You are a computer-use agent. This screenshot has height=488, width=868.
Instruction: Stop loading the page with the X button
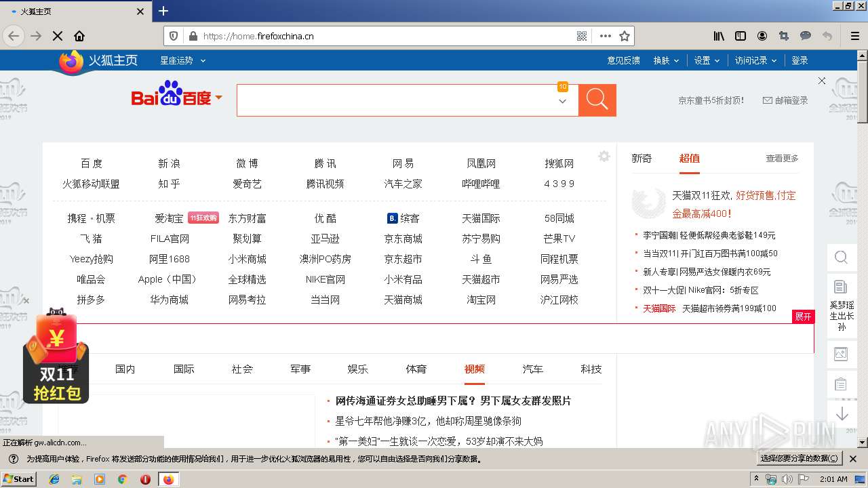[58, 36]
